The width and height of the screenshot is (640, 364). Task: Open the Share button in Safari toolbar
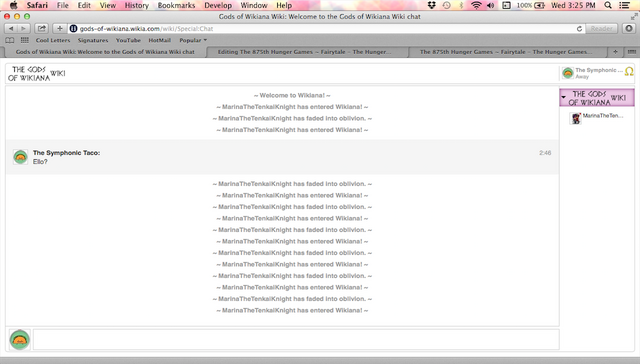(41, 29)
